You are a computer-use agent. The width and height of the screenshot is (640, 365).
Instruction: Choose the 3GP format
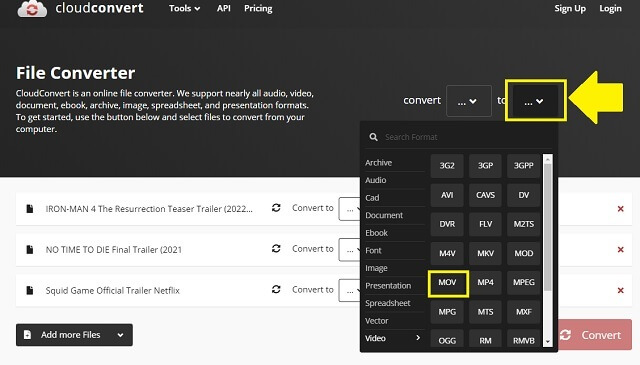pyautogui.click(x=485, y=165)
